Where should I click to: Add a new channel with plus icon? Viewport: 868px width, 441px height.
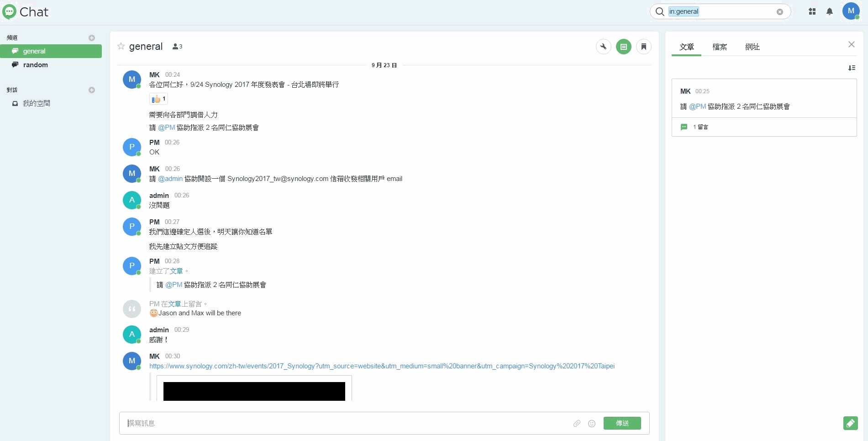coord(92,38)
